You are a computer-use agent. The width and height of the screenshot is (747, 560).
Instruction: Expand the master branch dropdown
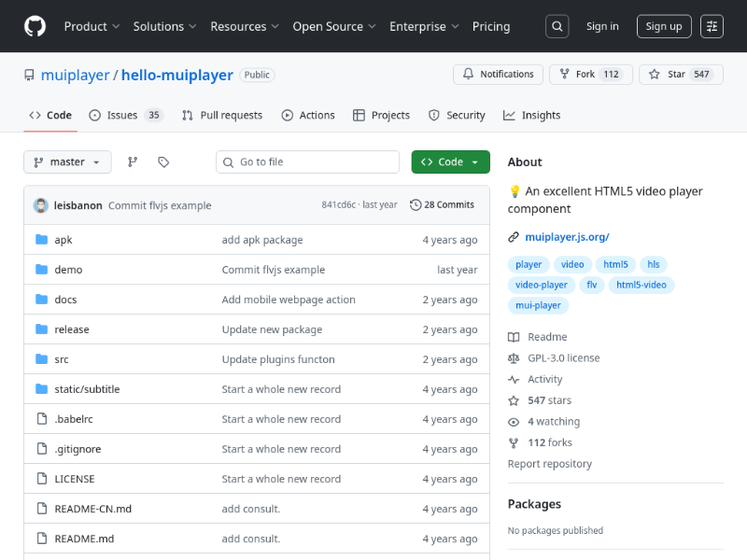point(67,162)
